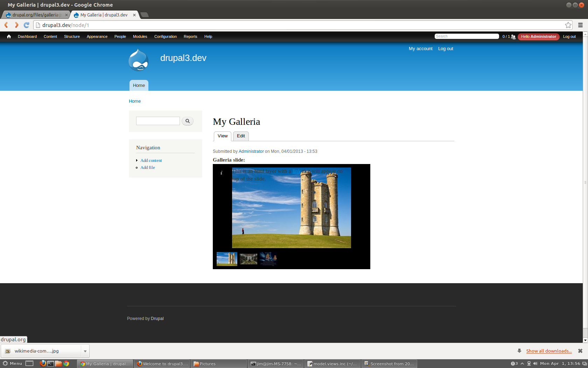Click the volume icon in the system tray
This screenshot has height=368, width=588.
coord(535,363)
